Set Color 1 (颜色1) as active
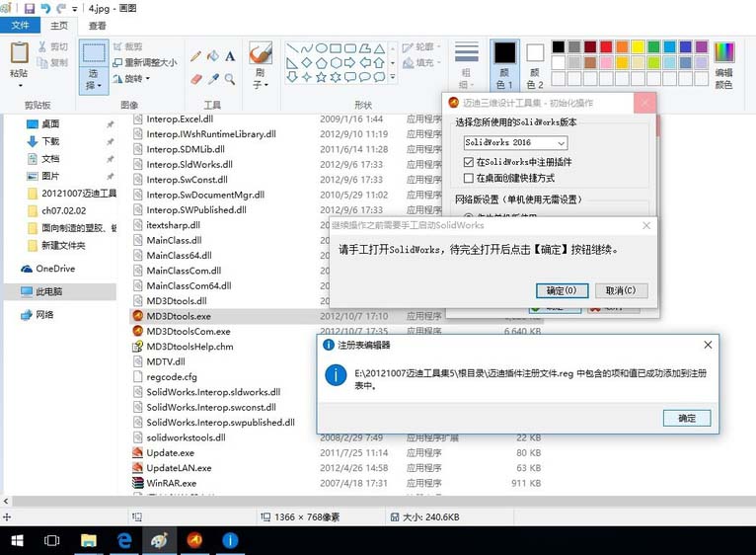 504,65
